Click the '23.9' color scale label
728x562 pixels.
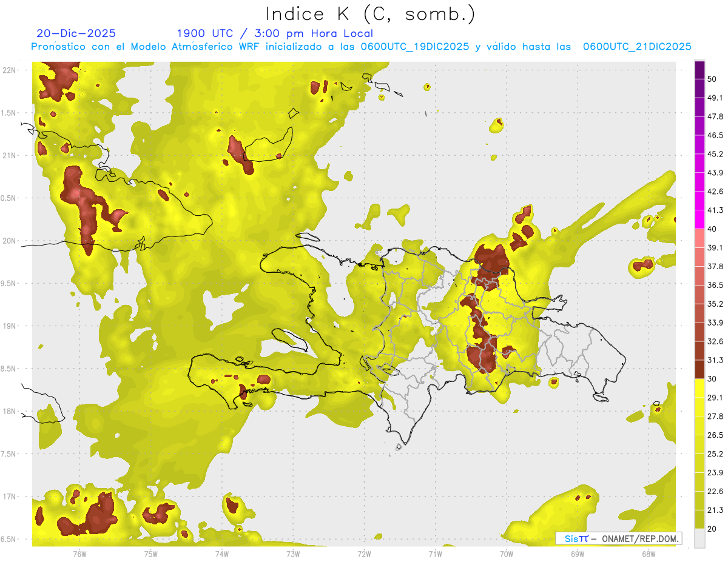(715, 473)
